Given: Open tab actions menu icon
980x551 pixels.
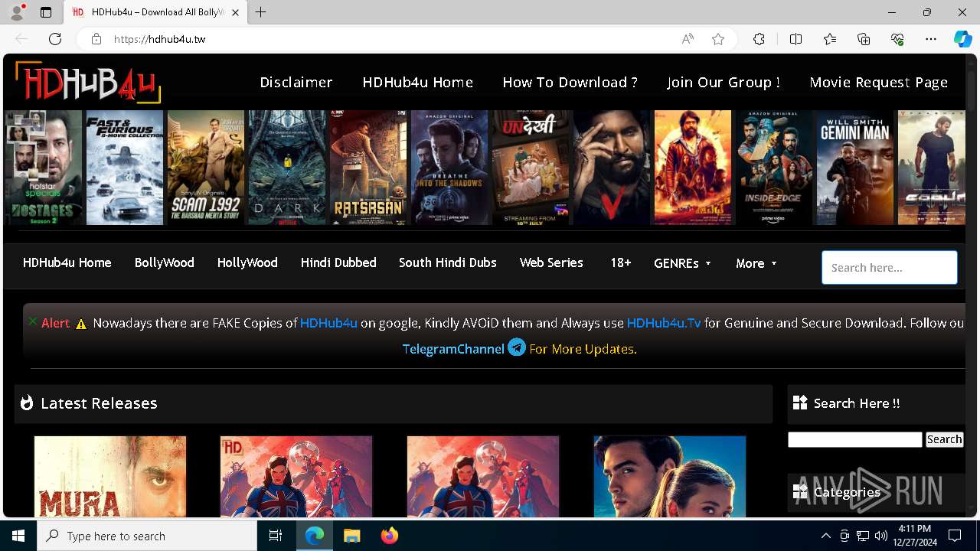Looking at the screenshot, I should (46, 12).
